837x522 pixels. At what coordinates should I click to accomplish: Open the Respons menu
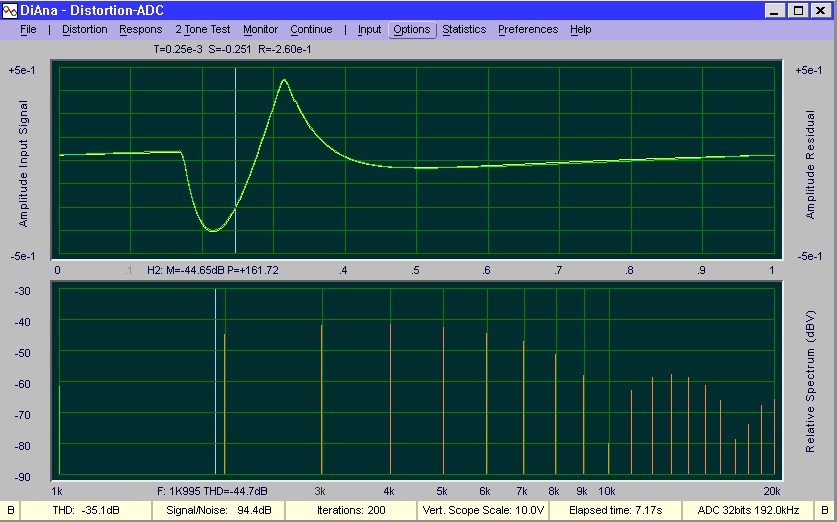[x=140, y=29]
